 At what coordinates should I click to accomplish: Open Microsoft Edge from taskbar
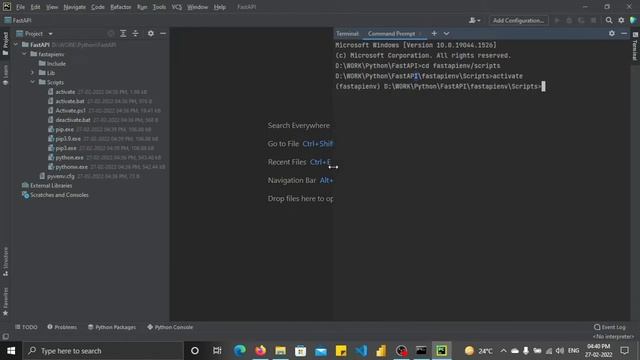click(x=240, y=351)
